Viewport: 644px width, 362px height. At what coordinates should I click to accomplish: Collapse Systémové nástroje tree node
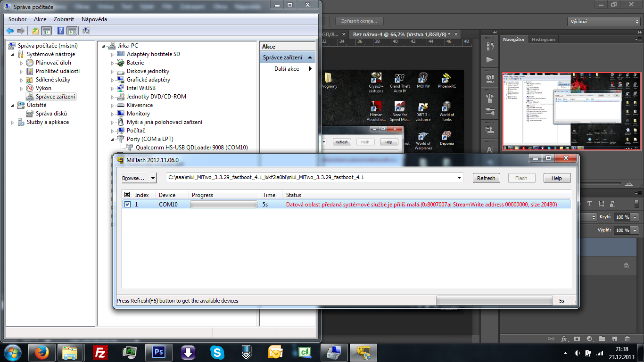click(x=12, y=54)
